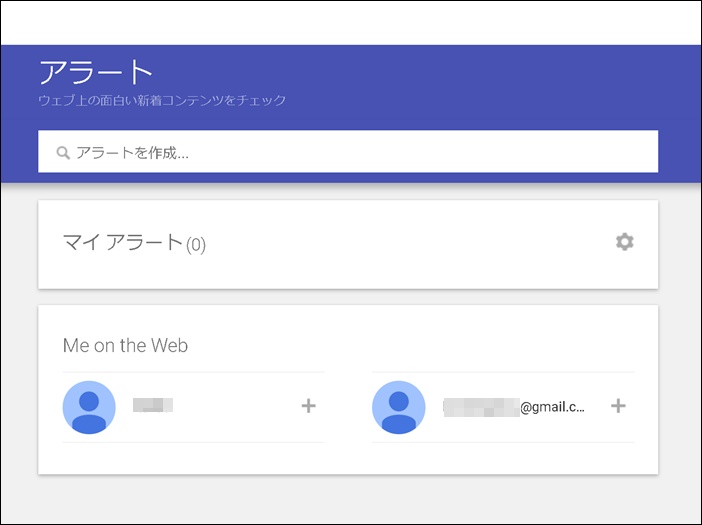Click the blue header banner background
Viewport: 702px width, 525px height.
click(x=450, y=85)
